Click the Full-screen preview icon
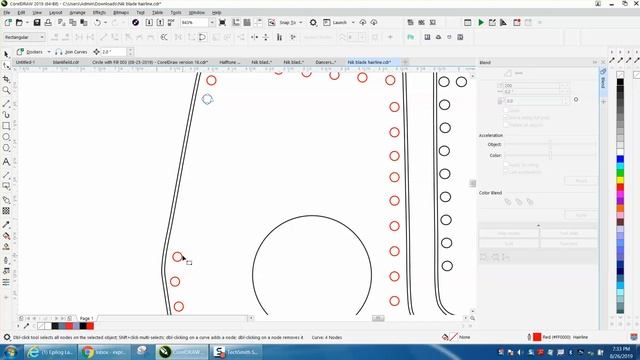Viewport: 640px width, 360px height. click(222, 23)
